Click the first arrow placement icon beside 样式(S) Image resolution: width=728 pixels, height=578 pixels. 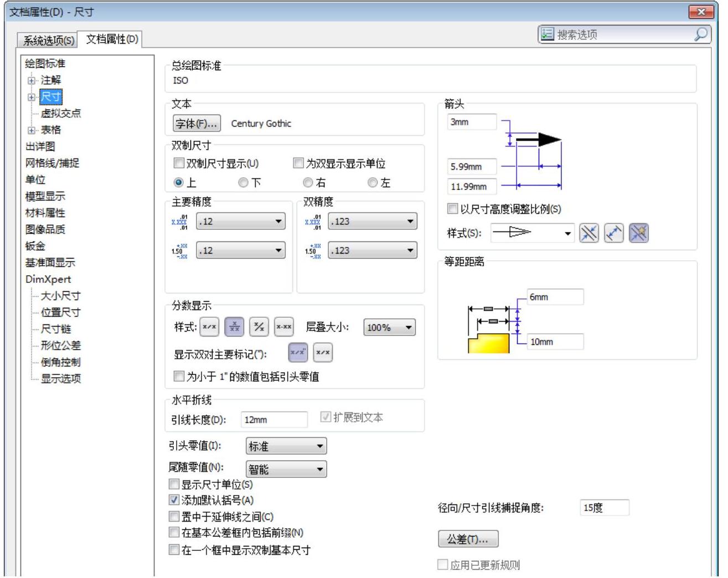pyautogui.click(x=588, y=233)
